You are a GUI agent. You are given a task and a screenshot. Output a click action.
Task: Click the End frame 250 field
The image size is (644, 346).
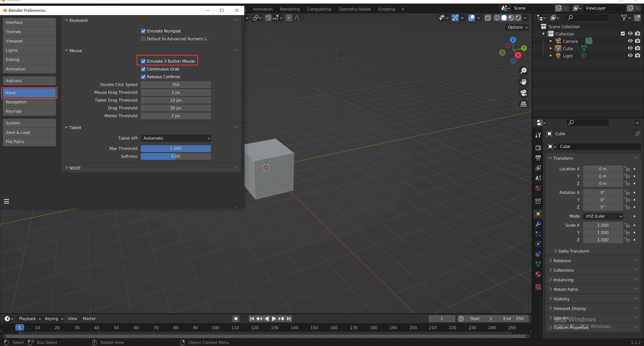click(x=513, y=319)
